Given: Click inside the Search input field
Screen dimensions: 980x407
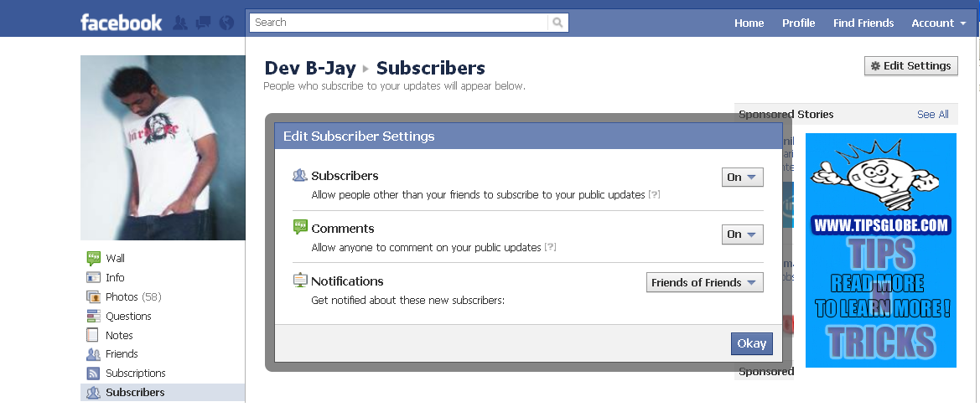Looking at the screenshot, I should [x=402, y=23].
